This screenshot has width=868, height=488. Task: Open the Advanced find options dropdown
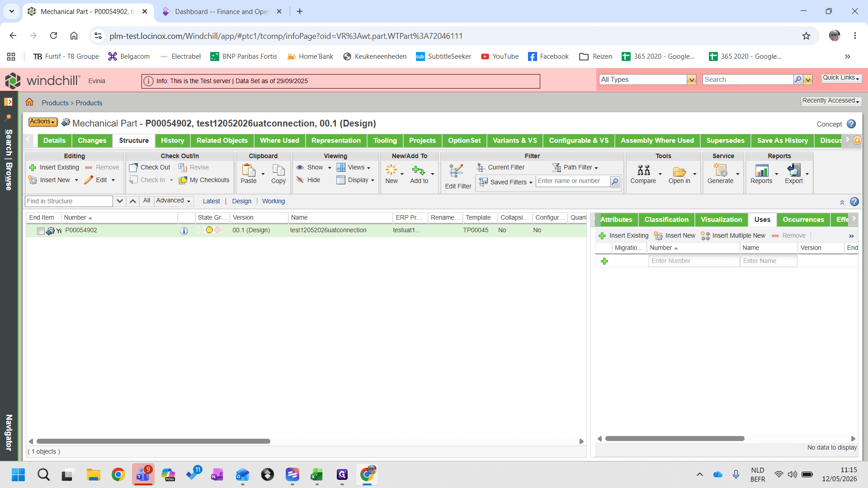pyautogui.click(x=173, y=201)
